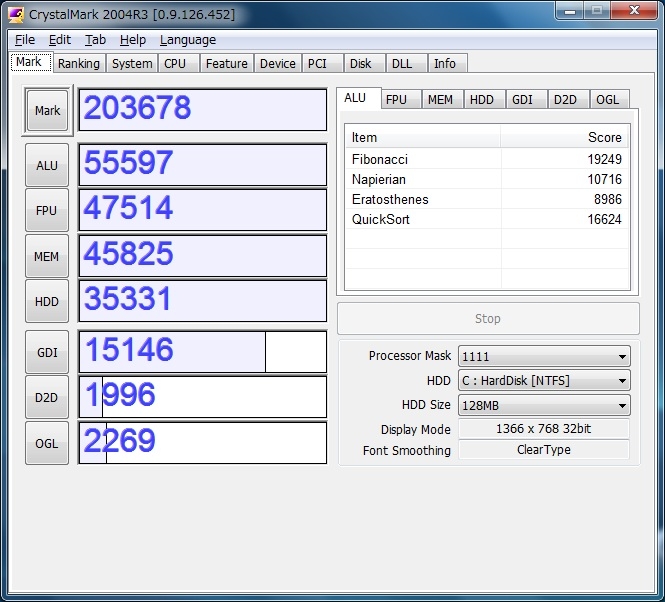665x602 pixels.
Task: Open the HDD drive selection dropdown
Action: click(x=544, y=380)
